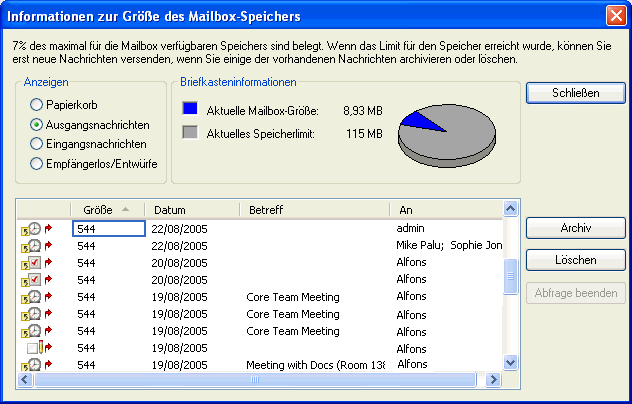This screenshot has width=632, height=404.
Task: Click the date 22/08/2005 in the Mike Palu row
Action: click(179, 246)
